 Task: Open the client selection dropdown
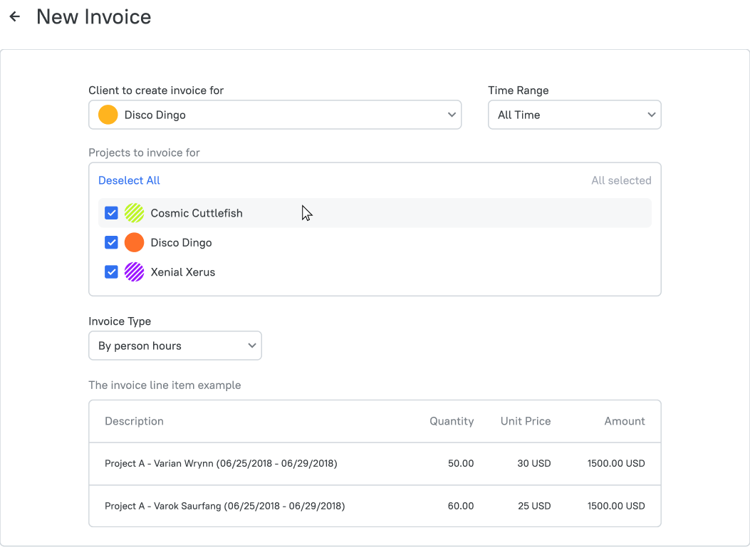275,115
